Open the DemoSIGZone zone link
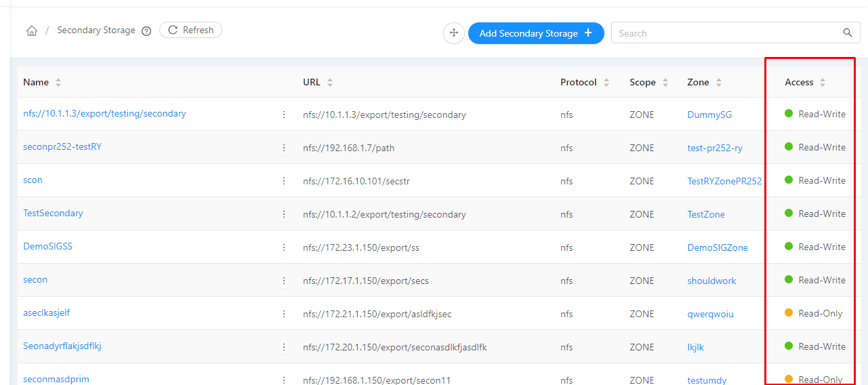Screen dimensions: 868x385 (718, 247)
